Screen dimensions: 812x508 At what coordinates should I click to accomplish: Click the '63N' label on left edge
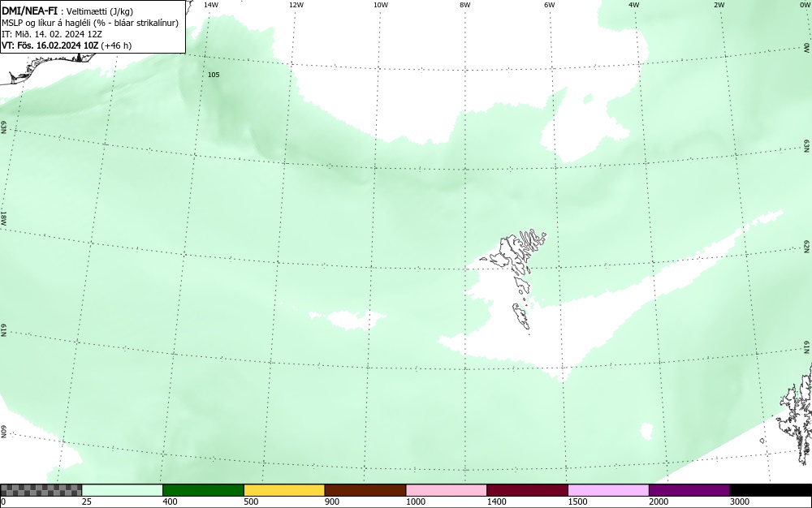[x=3, y=127]
